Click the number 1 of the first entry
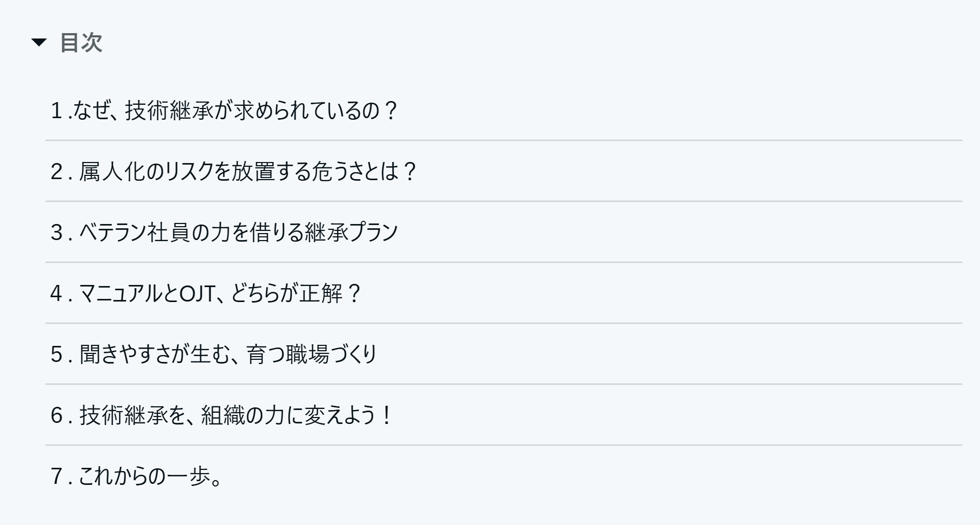 click(x=57, y=111)
